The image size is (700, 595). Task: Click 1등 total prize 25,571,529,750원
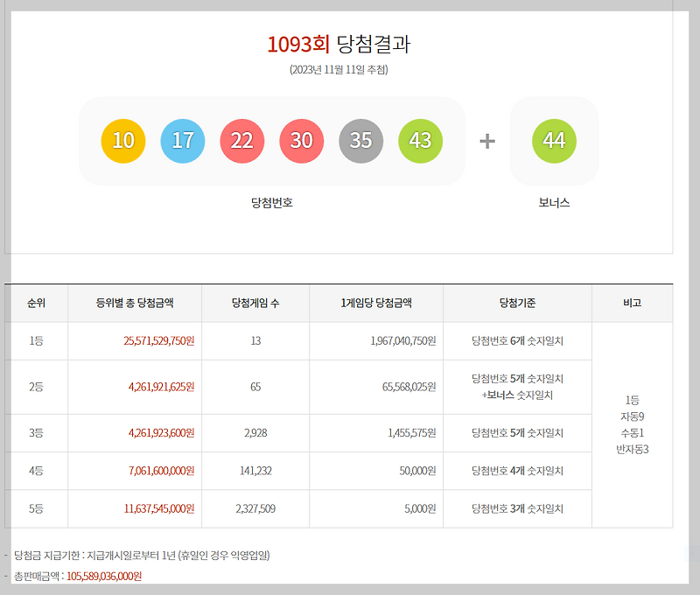[159, 341]
